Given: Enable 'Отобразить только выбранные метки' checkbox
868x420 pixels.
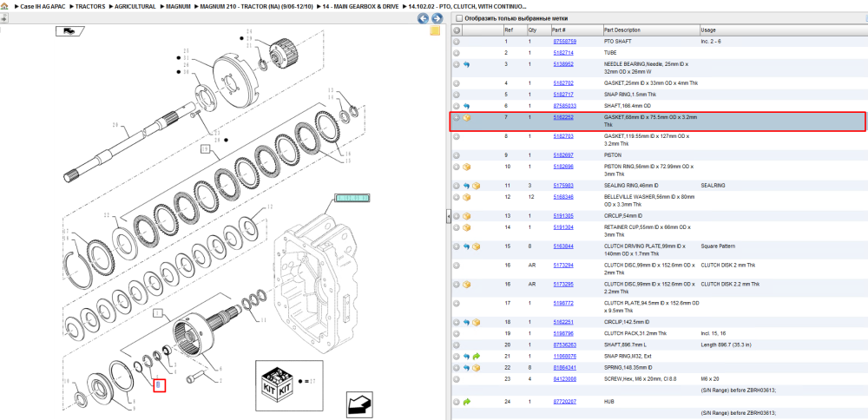Looking at the screenshot, I should tap(458, 18).
